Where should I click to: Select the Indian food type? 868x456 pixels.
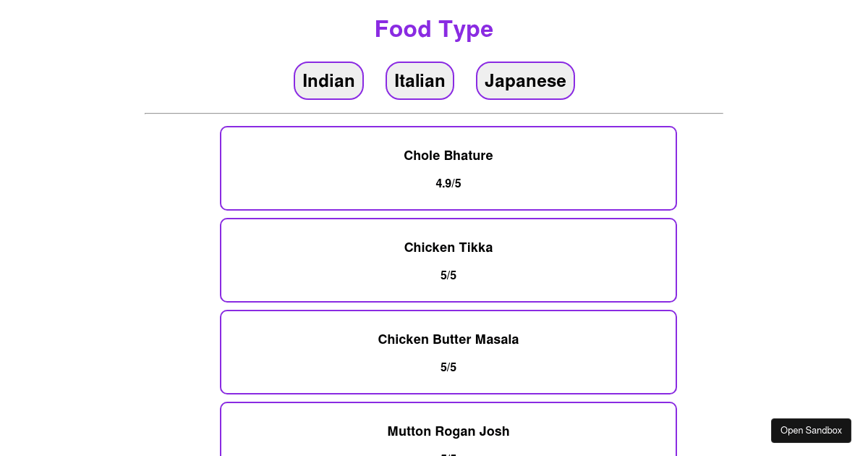point(328,80)
